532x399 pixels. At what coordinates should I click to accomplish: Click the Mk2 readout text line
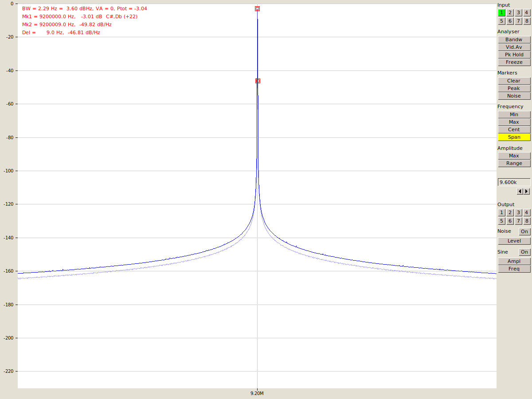click(x=67, y=24)
